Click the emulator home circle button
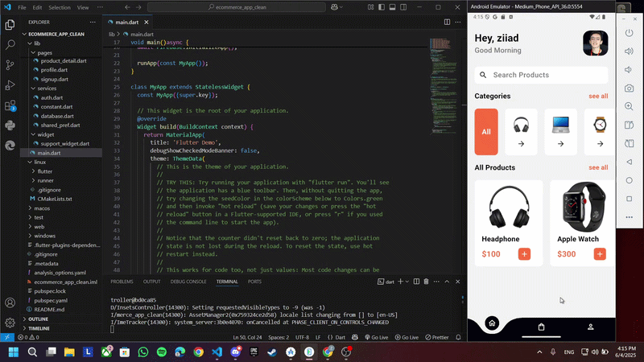Screen dimensions: 644x362 [629, 180]
